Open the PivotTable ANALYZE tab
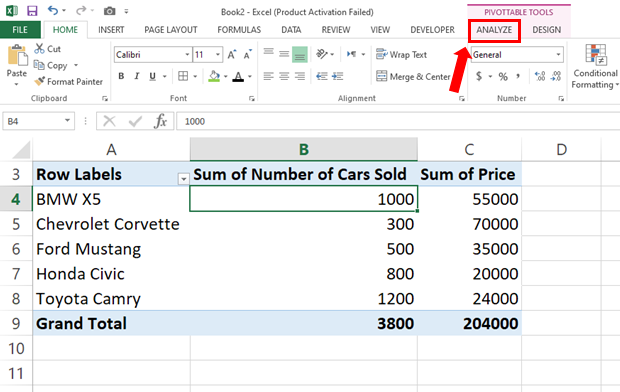 tap(494, 30)
